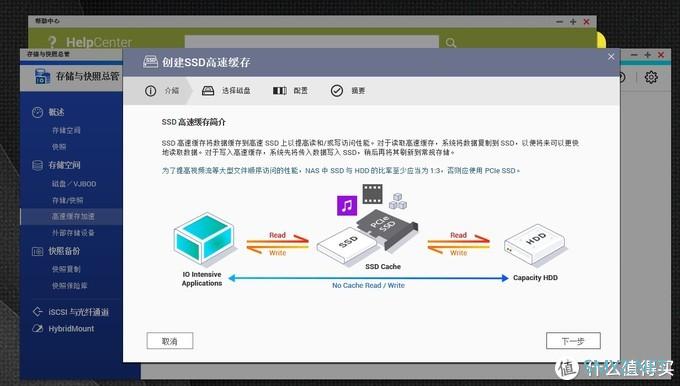This screenshot has height=386, width=680.
Task: Click the No Cache Read / Write label
Action: click(368, 285)
